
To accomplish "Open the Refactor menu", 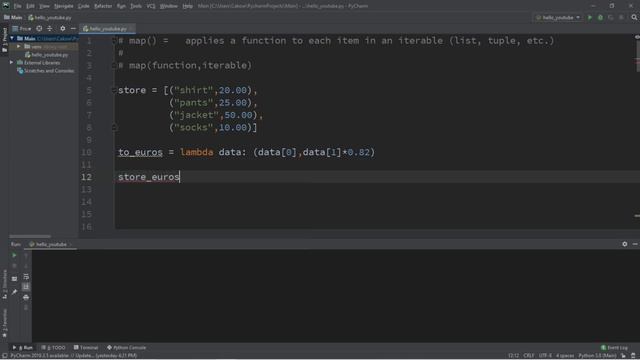I will [103, 6].
